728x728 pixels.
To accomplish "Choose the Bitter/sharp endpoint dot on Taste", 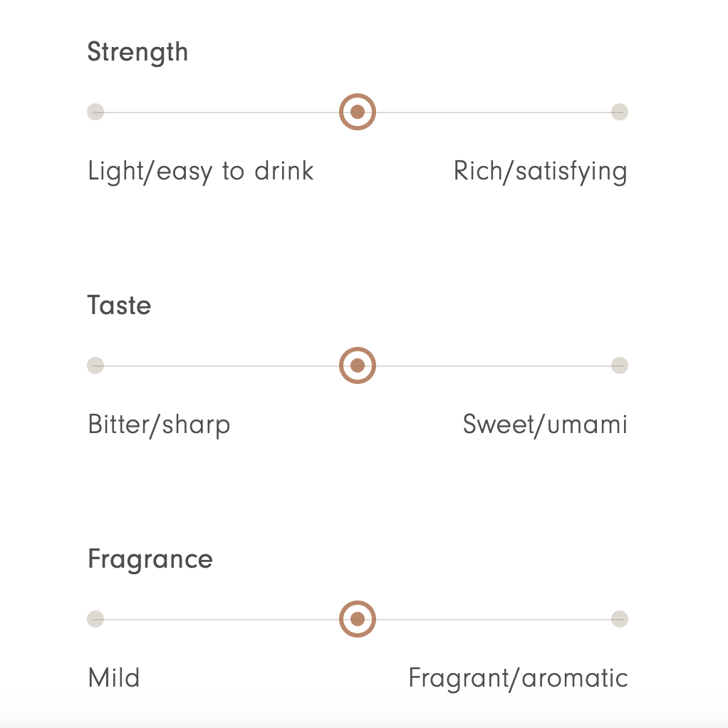I will (x=95, y=365).
